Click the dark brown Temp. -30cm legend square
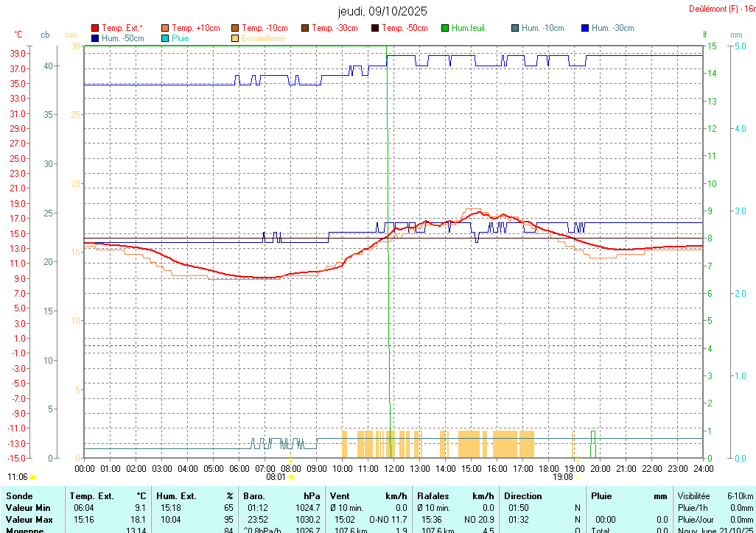 [305, 28]
